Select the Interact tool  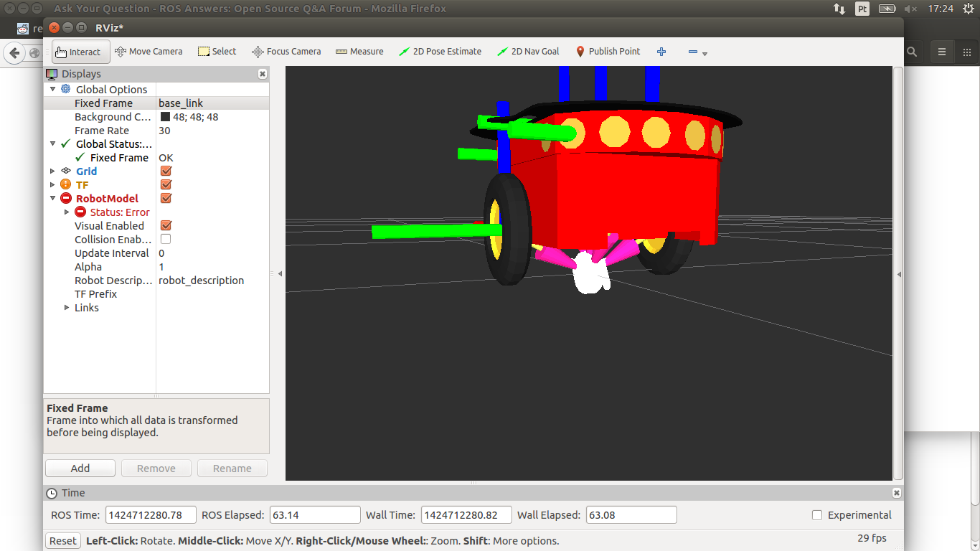click(80, 52)
